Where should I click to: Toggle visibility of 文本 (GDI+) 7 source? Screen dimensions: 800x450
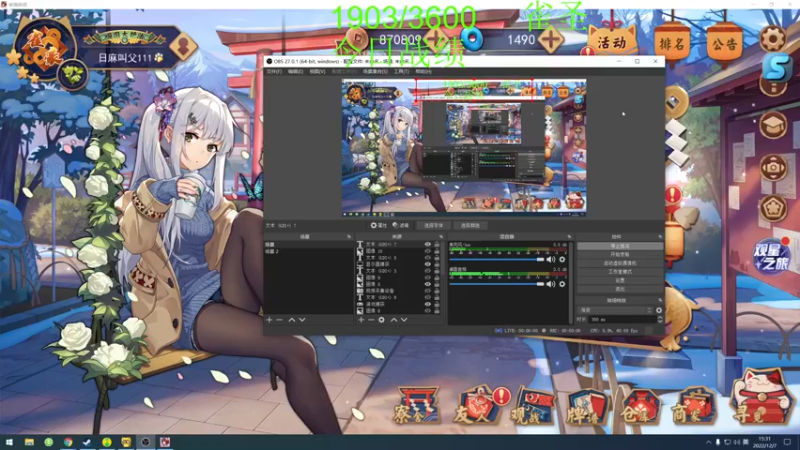[x=428, y=244]
